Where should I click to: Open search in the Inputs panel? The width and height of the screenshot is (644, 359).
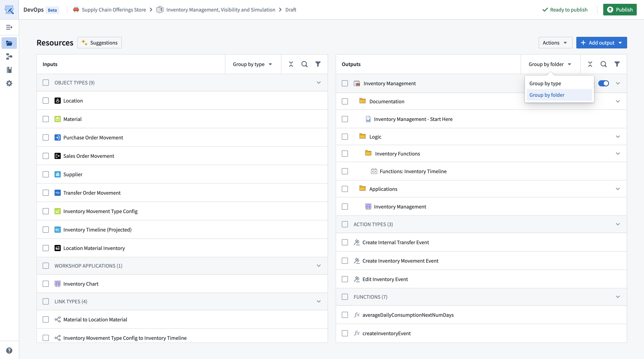tap(304, 64)
